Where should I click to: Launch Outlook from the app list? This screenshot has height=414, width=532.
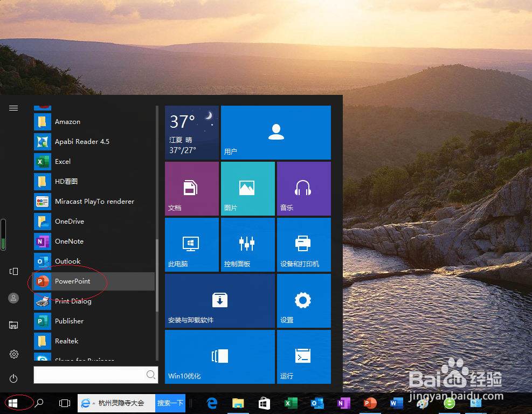94,261
